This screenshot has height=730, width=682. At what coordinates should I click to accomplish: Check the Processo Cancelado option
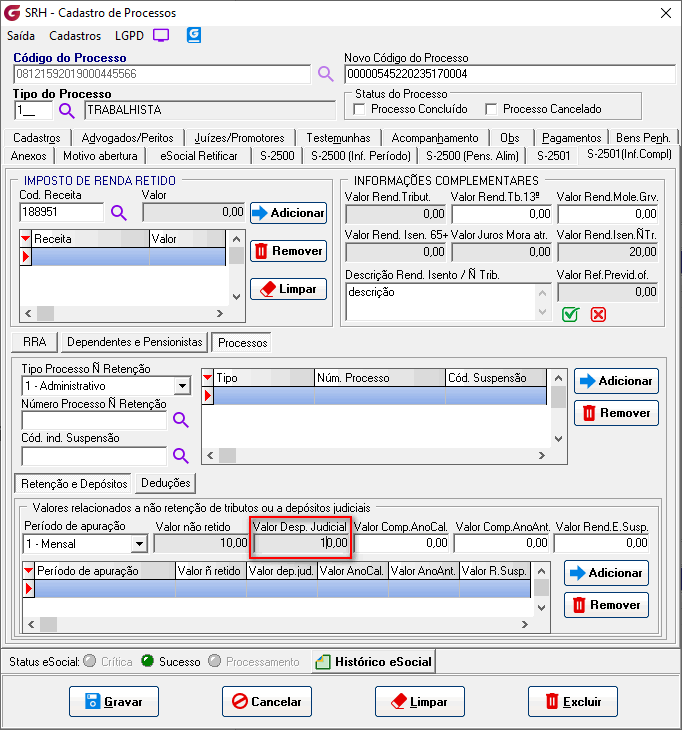point(491,109)
